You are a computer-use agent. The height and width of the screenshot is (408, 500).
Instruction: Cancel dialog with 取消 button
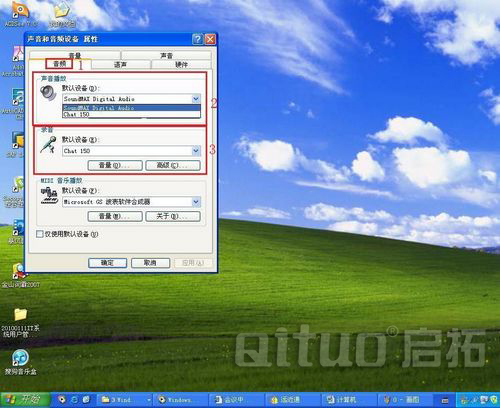tap(150, 263)
